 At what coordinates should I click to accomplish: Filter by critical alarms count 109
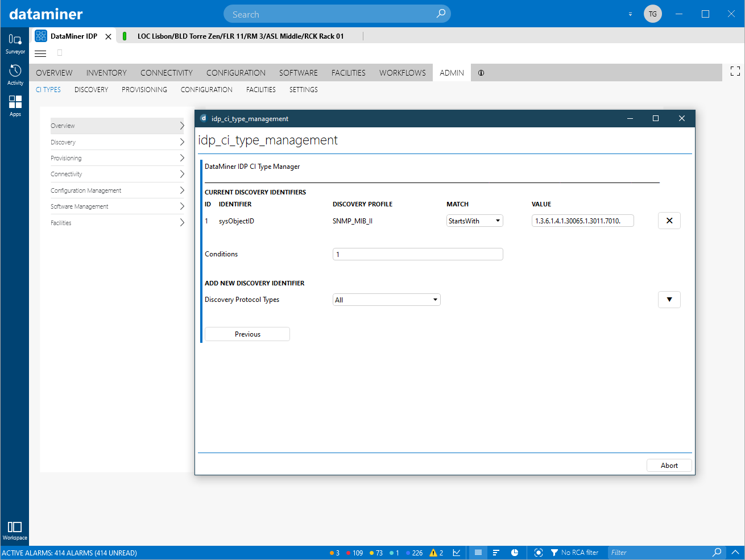point(354,553)
